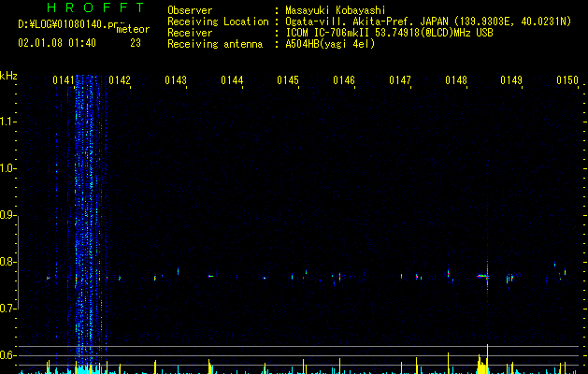Click the 'Receiver' field label

(190, 33)
